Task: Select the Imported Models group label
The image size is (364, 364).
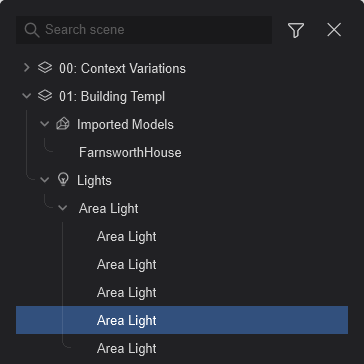Action: 125,125
